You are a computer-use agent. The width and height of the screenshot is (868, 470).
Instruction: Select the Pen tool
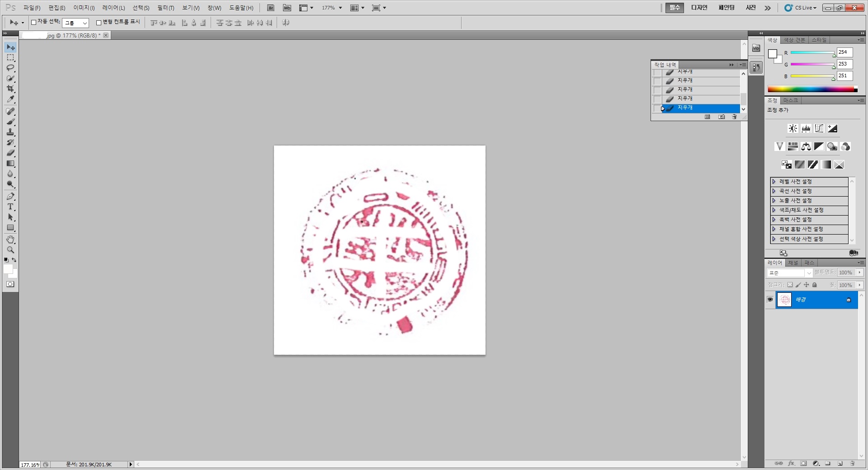(x=10, y=196)
